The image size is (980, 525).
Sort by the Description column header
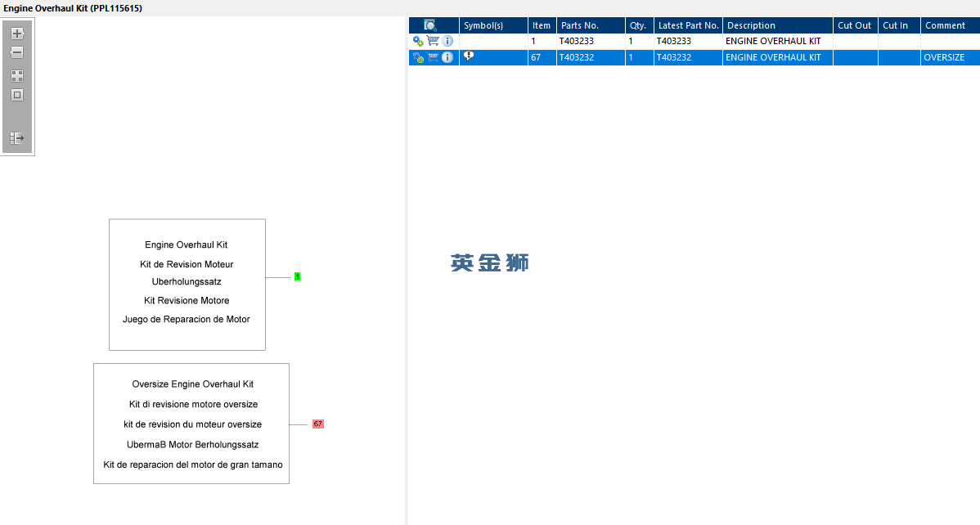point(777,25)
